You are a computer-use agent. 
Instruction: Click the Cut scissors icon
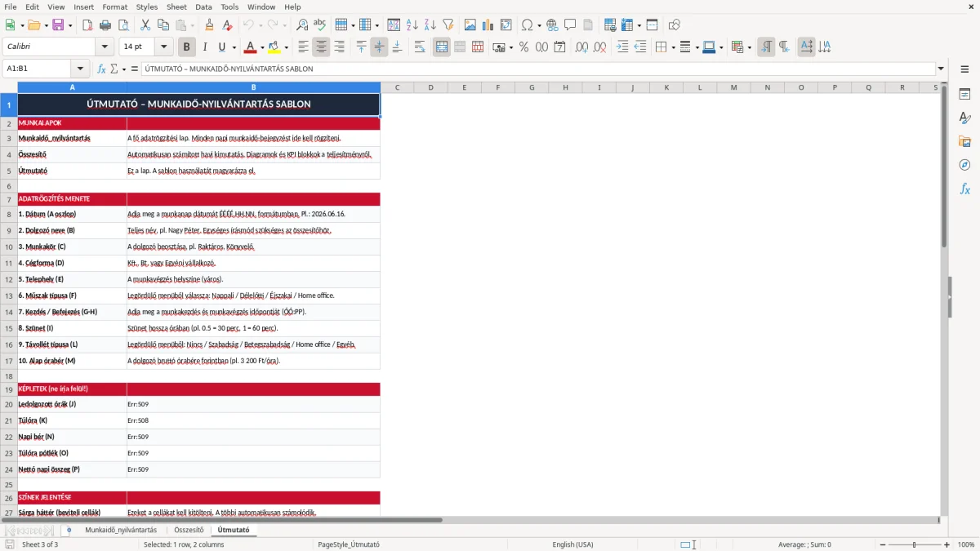tap(145, 25)
